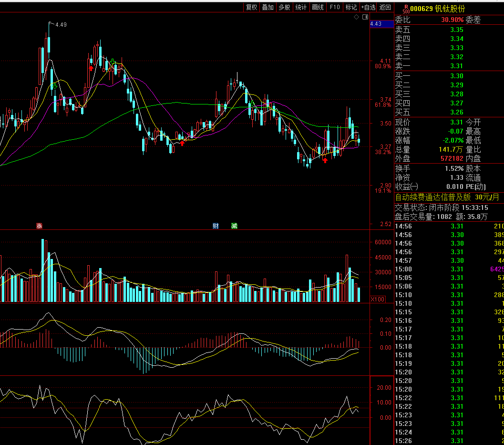Toggle the side panel layout icon

click(x=365, y=17)
